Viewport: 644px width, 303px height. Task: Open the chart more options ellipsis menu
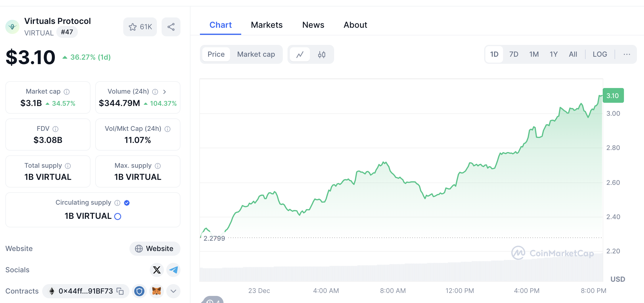(627, 54)
